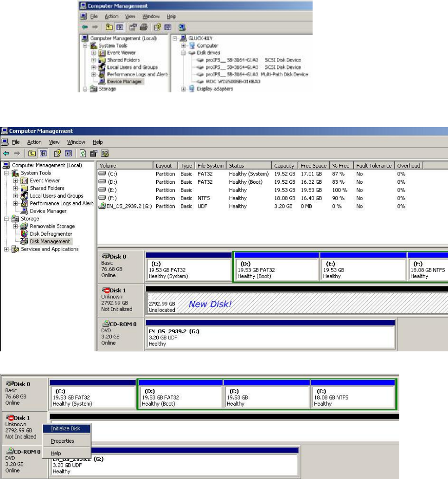448x479 pixels.
Task: Click the GLUCK-KLY computer root icon
Action: coord(183,38)
